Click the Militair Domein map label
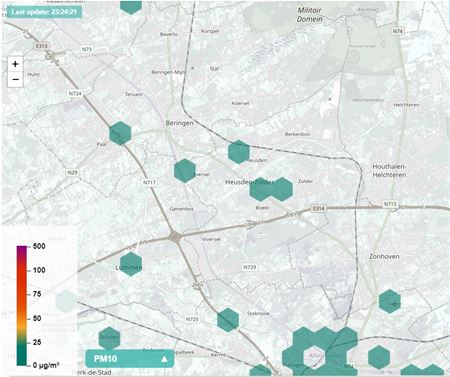 pos(310,15)
